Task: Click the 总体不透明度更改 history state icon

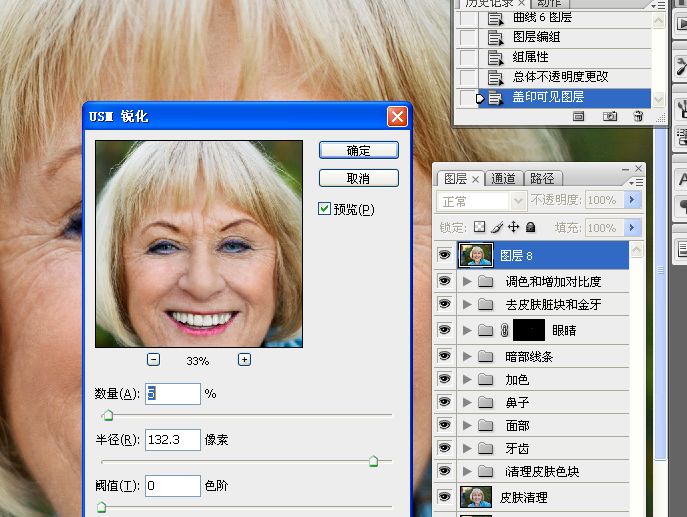Action: point(495,78)
